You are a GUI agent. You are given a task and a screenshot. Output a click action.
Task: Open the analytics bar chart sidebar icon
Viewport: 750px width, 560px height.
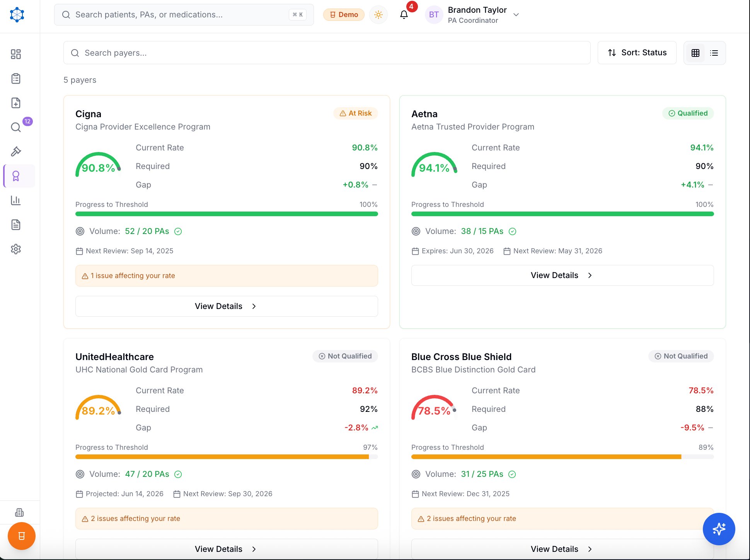pos(16,200)
